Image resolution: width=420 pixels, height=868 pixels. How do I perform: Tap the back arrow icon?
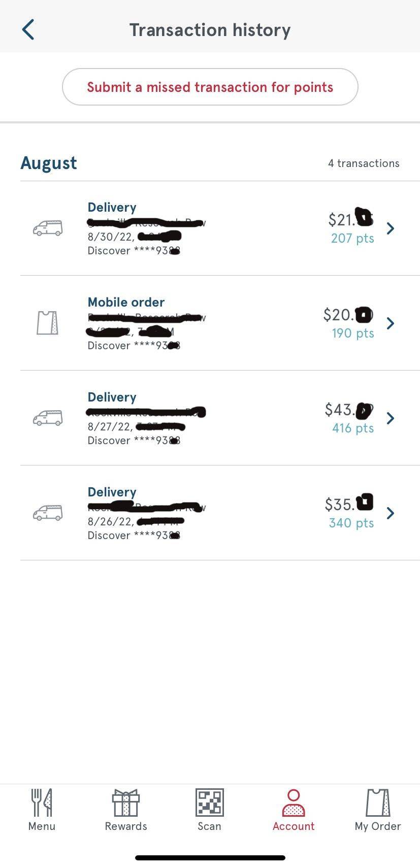coord(28,29)
